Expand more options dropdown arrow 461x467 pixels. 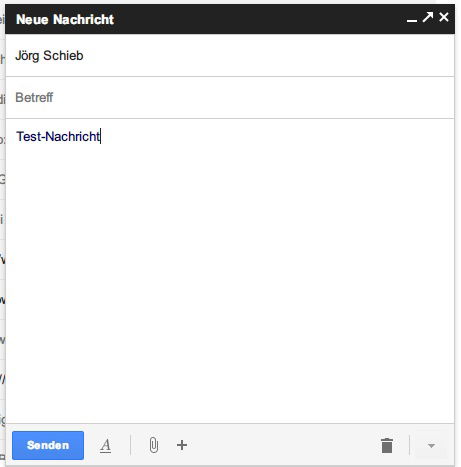point(431,446)
